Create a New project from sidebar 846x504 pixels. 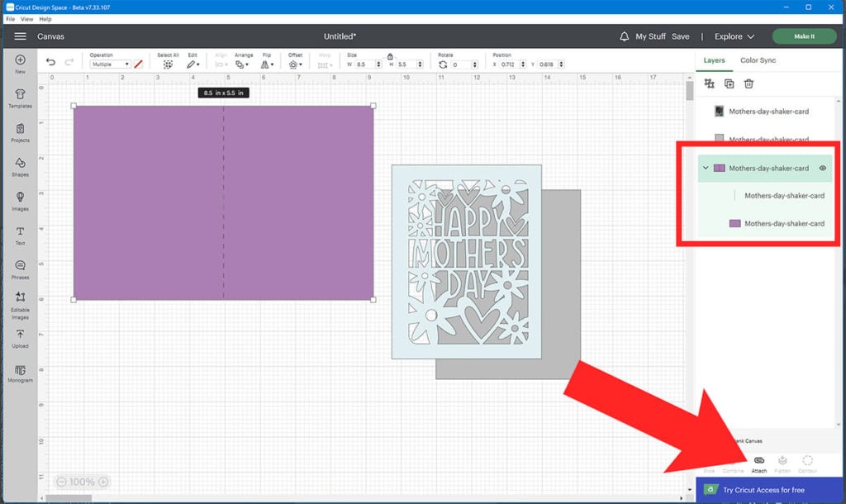20,64
